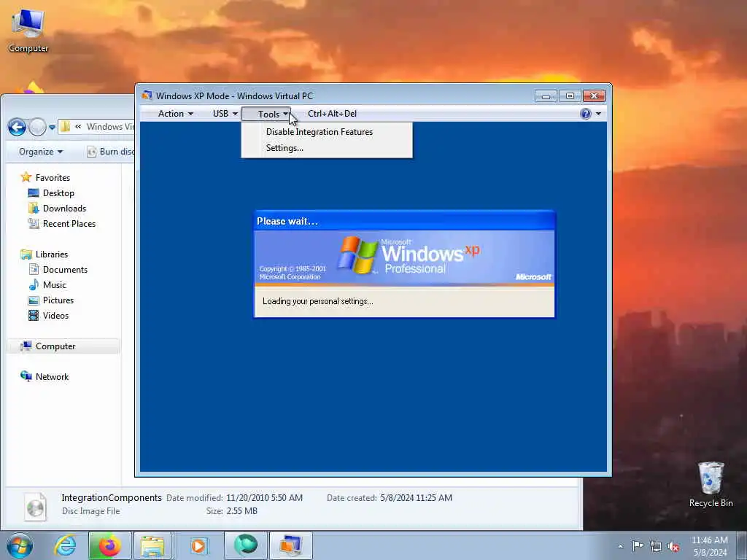This screenshot has height=560, width=747.
Task: Click the Windows Virtual PC title bar icon
Action: pos(147,96)
